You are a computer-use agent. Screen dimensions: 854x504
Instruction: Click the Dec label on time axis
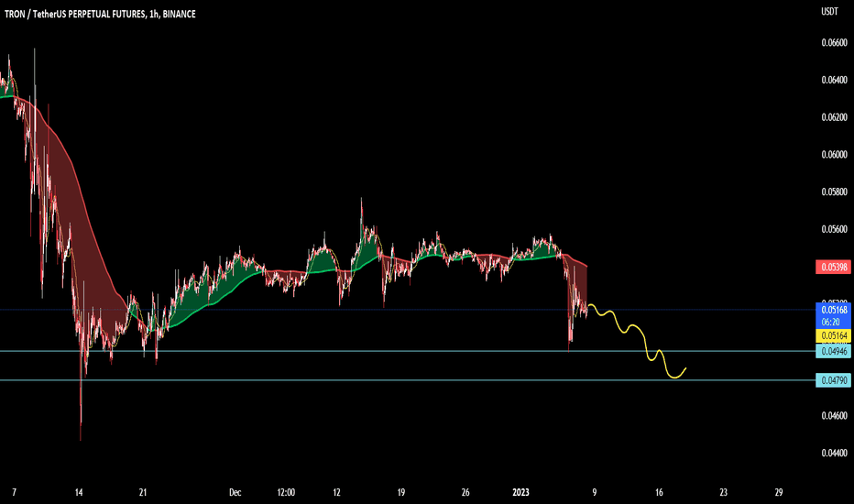(x=235, y=493)
